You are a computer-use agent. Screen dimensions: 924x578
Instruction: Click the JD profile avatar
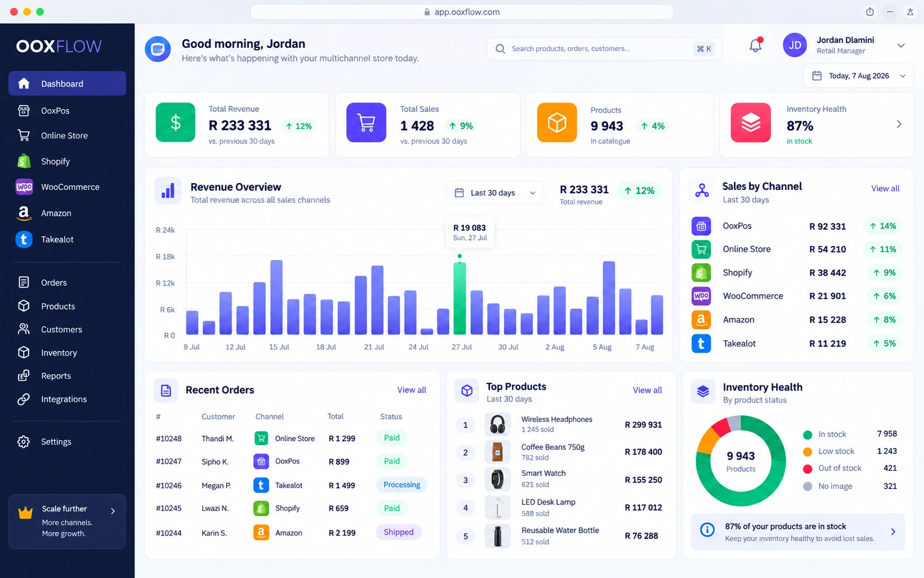tap(795, 45)
